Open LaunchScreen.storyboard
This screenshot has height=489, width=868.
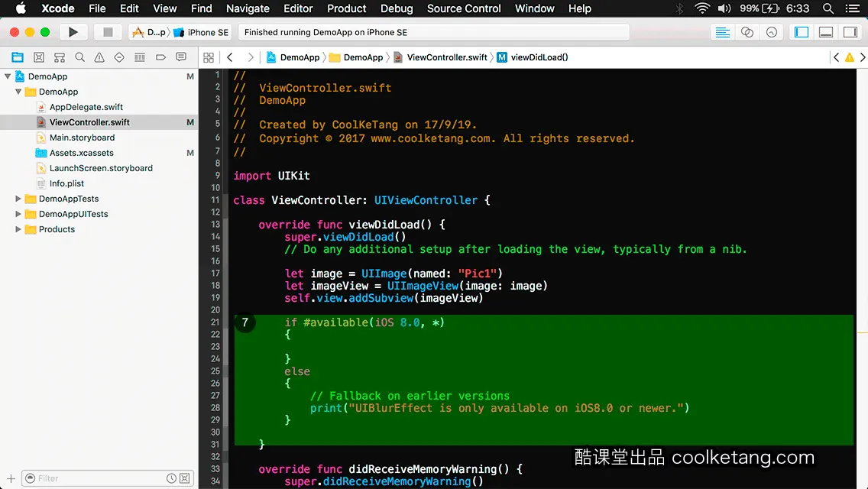pos(101,168)
